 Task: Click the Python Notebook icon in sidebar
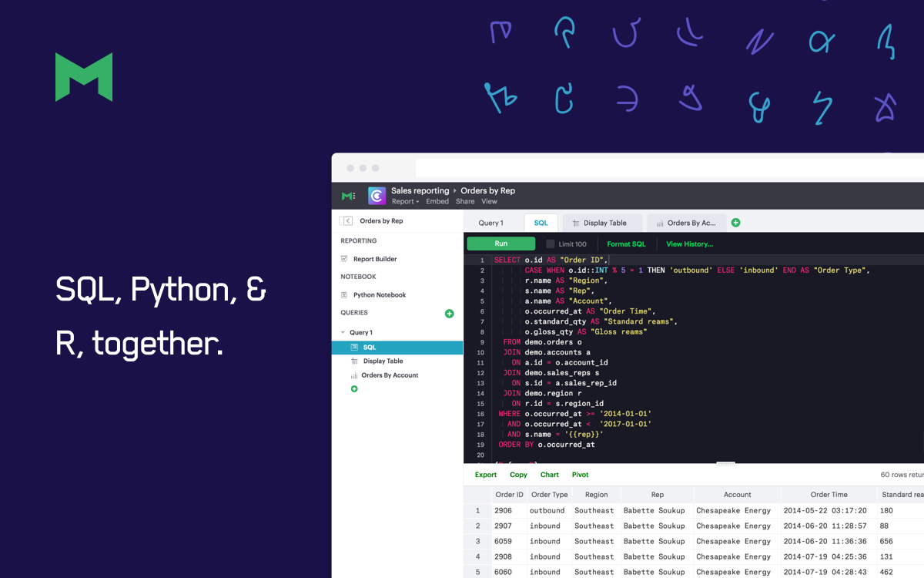[x=344, y=295]
